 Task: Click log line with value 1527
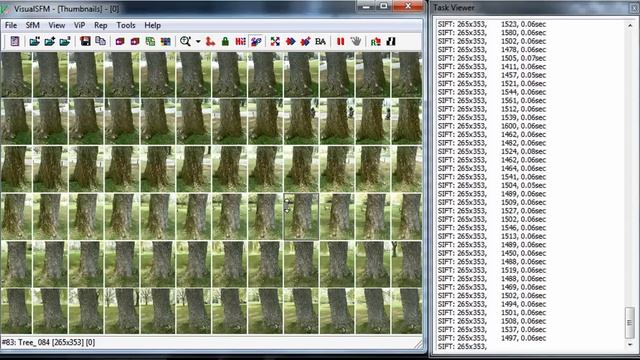point(491,211)
